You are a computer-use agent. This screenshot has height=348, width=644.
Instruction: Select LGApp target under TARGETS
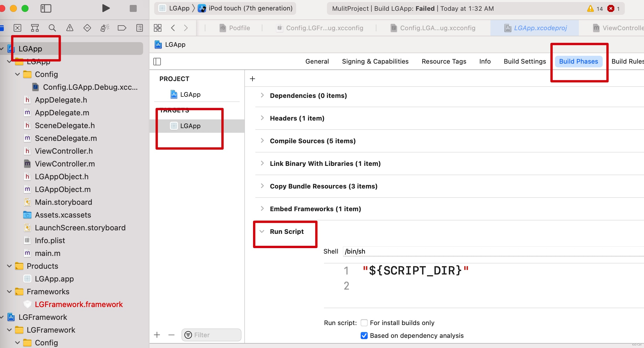pos(197,126)
